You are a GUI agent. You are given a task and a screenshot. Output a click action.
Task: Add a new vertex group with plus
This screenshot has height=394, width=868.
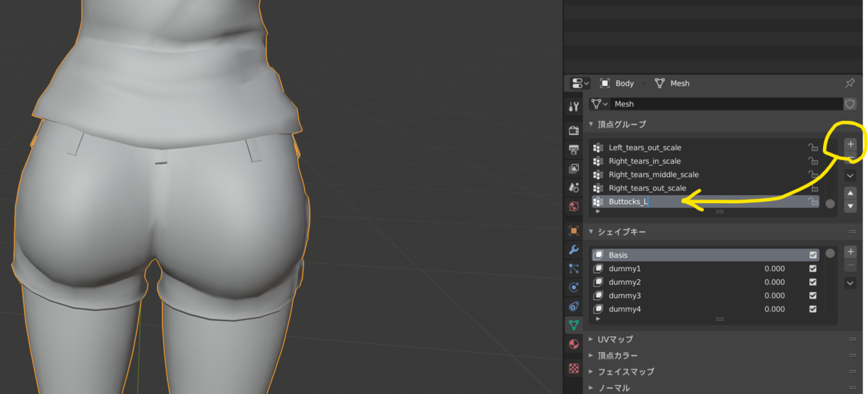click(851, 145)
